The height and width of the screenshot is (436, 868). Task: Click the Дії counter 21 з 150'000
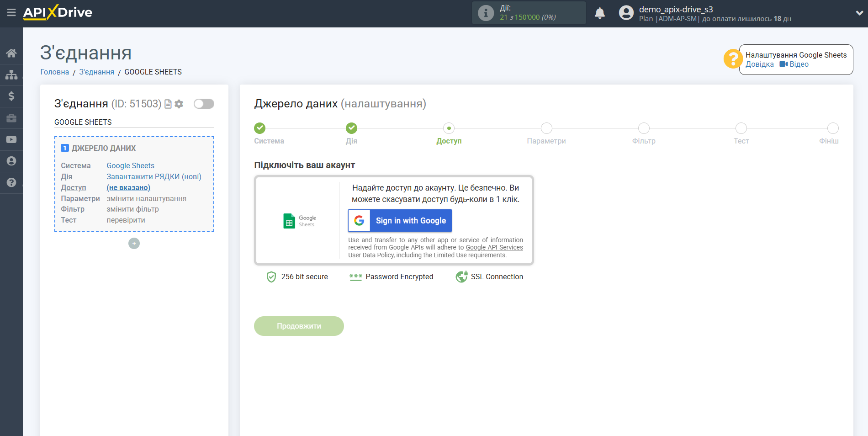tap(528, 17)
